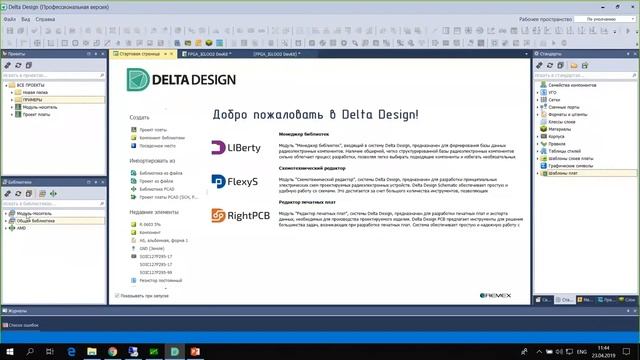This screenshot has width=640, height=360.
Task: Open the Справка menu
Action: [x=45, y=19]
